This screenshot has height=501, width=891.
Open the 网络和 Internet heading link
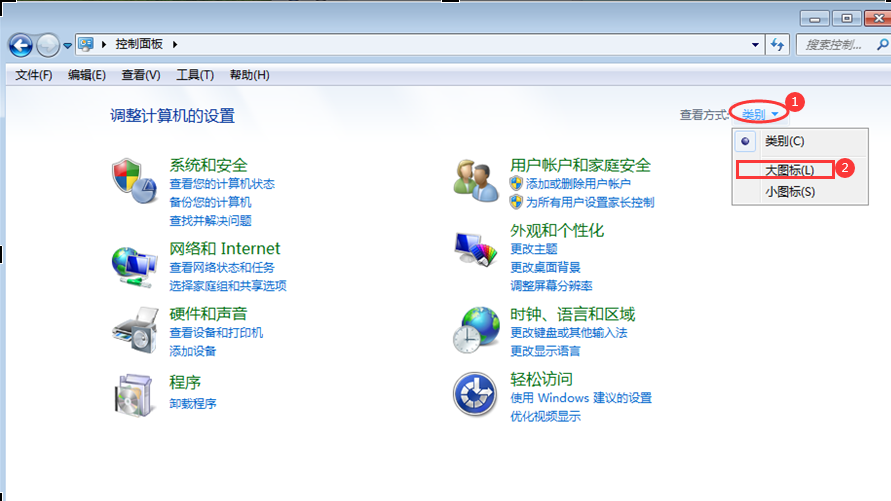click(224, 248)
